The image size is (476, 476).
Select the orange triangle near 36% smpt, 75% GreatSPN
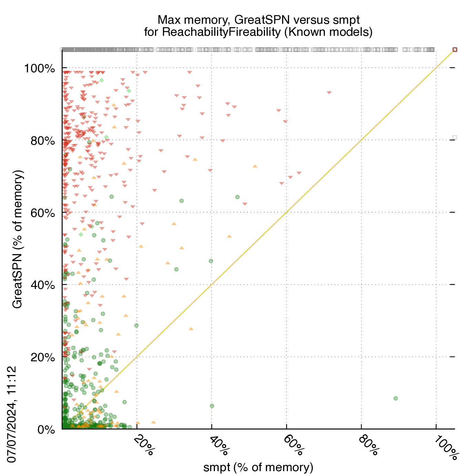tap(195, 159)
